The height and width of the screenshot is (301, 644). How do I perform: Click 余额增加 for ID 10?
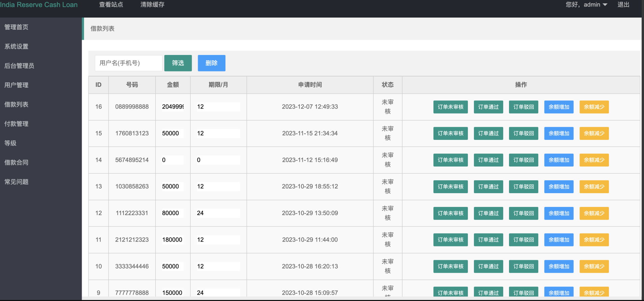click(x=559, y=266)
